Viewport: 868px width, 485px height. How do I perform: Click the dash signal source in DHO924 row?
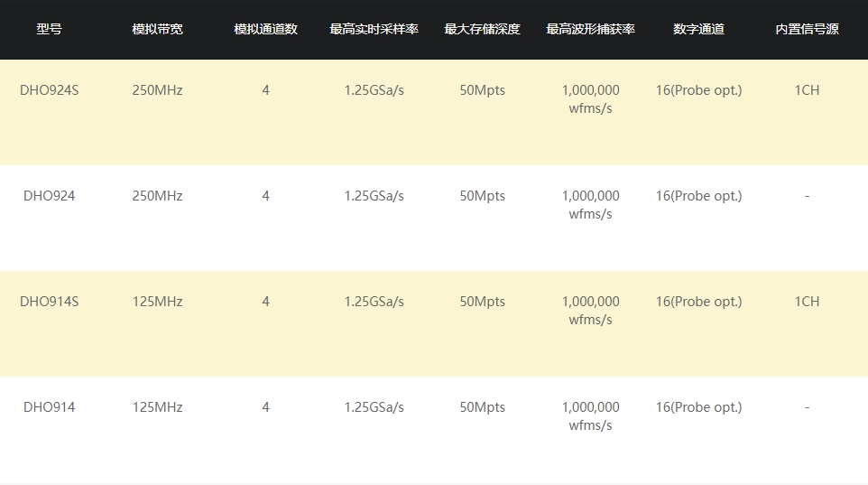point(808,196)
